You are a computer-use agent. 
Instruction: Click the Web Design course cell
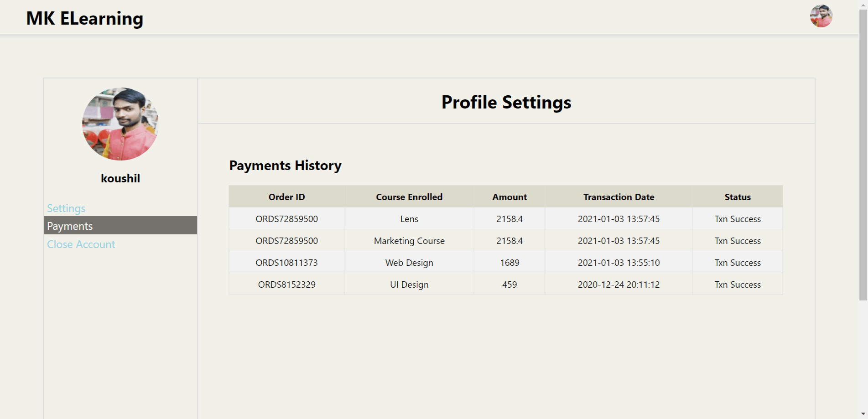(x=409, y=263)
